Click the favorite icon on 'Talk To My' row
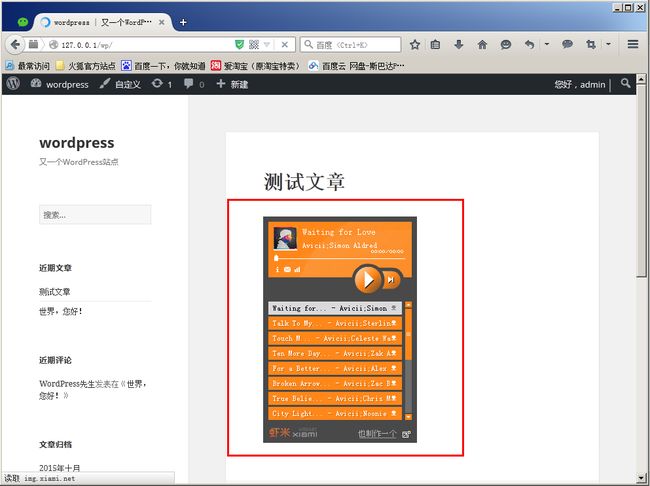The width and height of the screenshot is (650, 486). point(394,323)
